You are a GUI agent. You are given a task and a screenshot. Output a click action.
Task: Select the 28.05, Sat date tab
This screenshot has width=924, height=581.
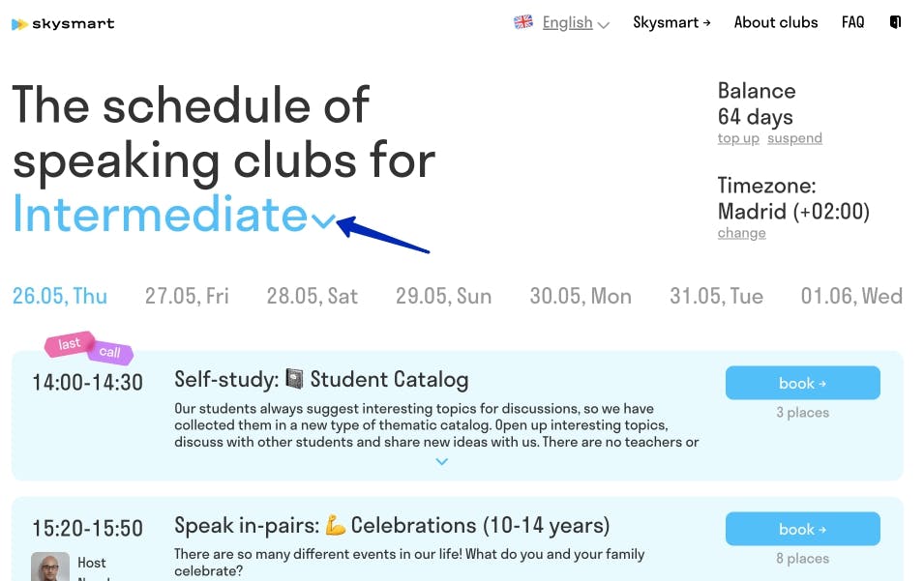tap(313, 296)
